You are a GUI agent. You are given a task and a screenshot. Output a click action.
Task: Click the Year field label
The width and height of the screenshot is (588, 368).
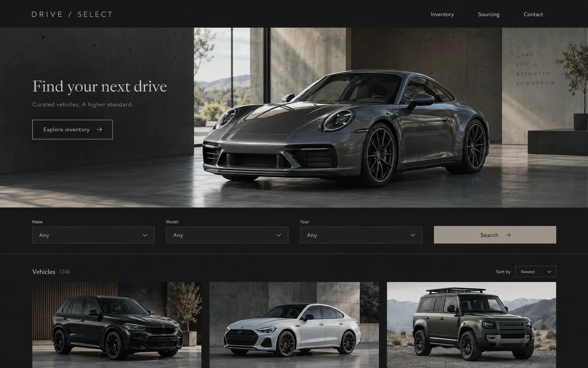305,222
